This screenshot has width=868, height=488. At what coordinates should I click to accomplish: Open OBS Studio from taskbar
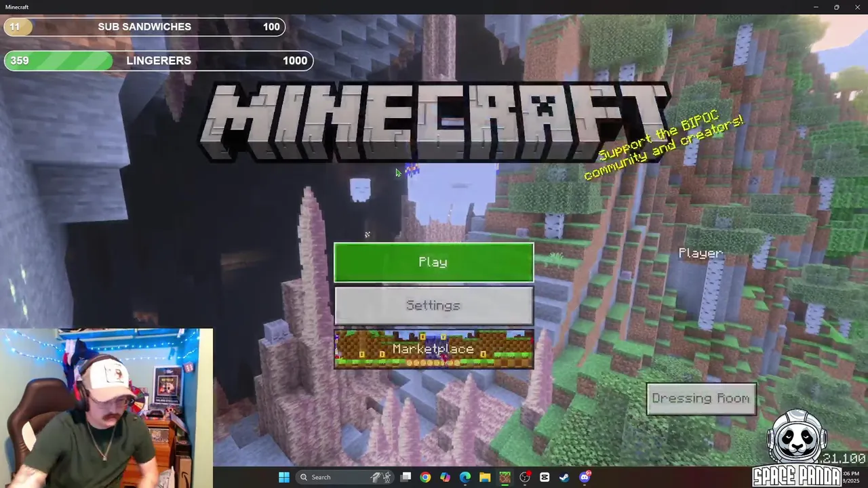[525, 477]
